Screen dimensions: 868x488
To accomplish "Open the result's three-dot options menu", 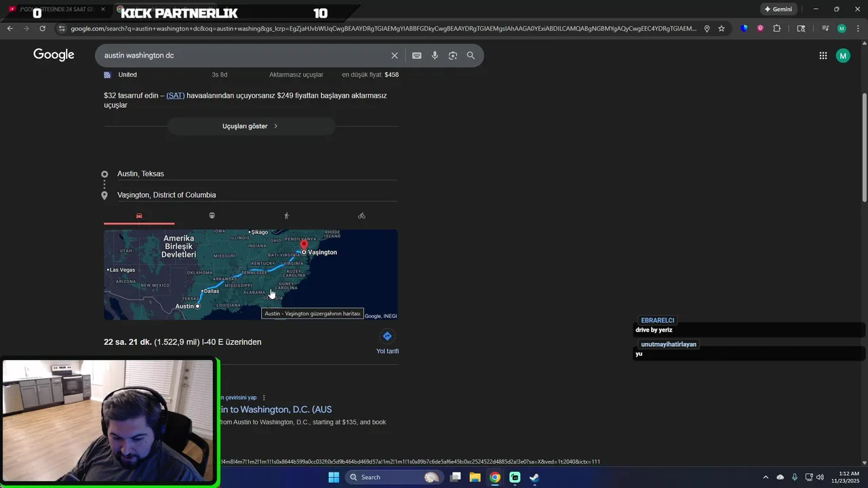I will (264, 397).
